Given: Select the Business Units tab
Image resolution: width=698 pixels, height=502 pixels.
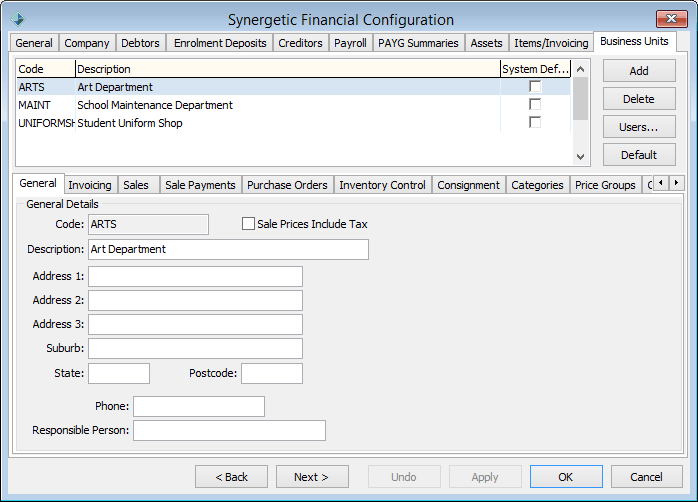Looking at the screenshot, I should 634,41.
